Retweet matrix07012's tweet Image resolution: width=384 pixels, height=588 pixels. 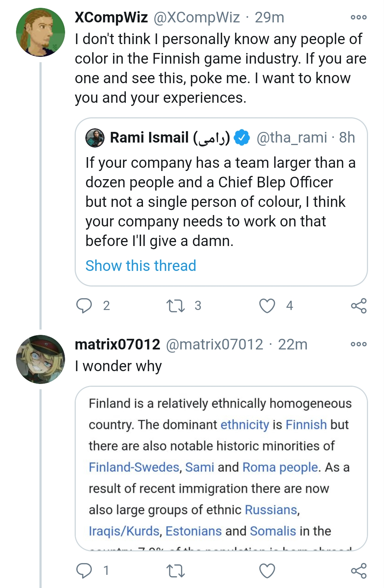175,571
